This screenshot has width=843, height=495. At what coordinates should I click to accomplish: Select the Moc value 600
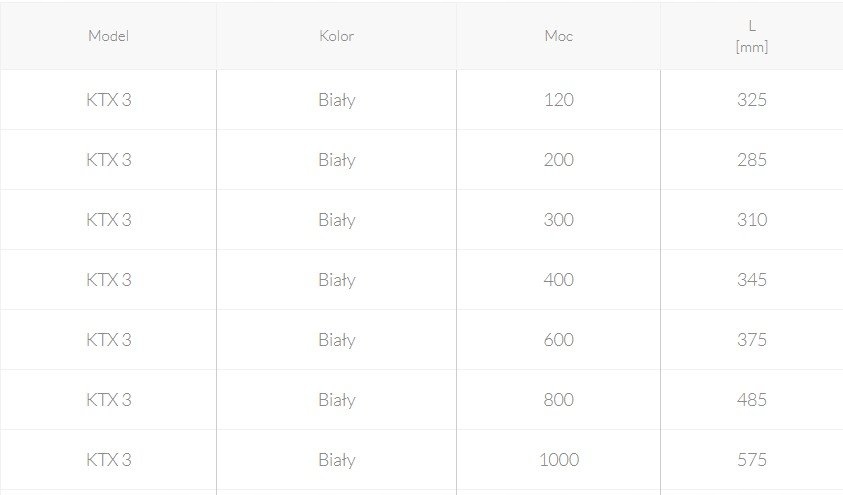tap(558, 340)
